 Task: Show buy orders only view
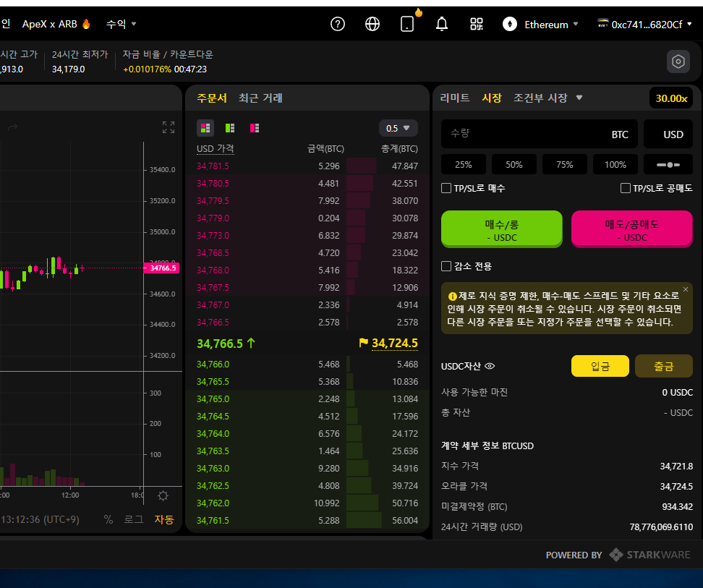coord(230,128)
